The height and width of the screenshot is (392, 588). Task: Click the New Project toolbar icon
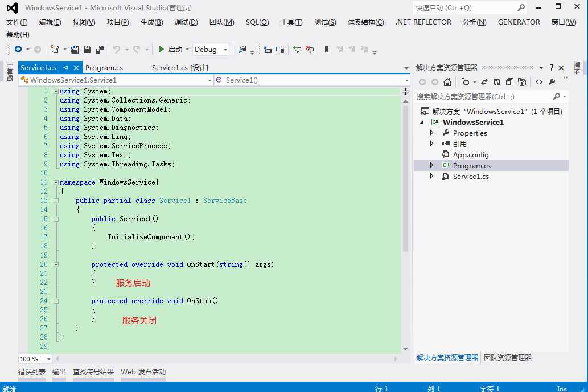tap(55, 49)
